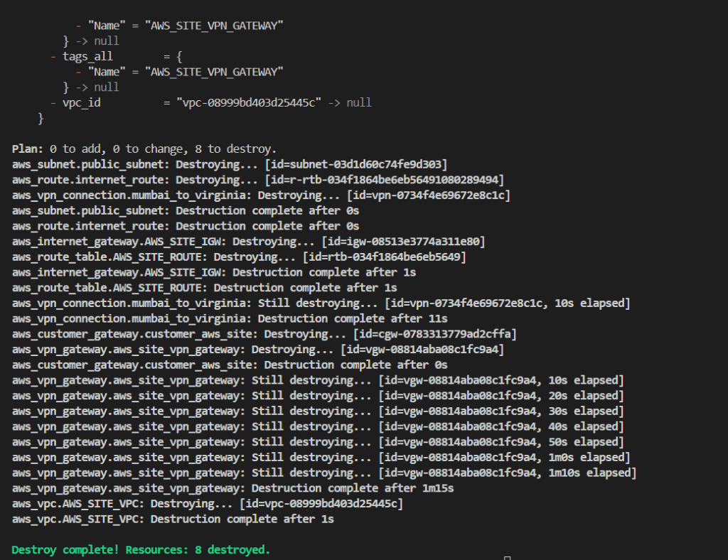728x560 pixels.
Task: Click 'aws_route.internet_route: Destroying...' line
Action: [257, 180]
